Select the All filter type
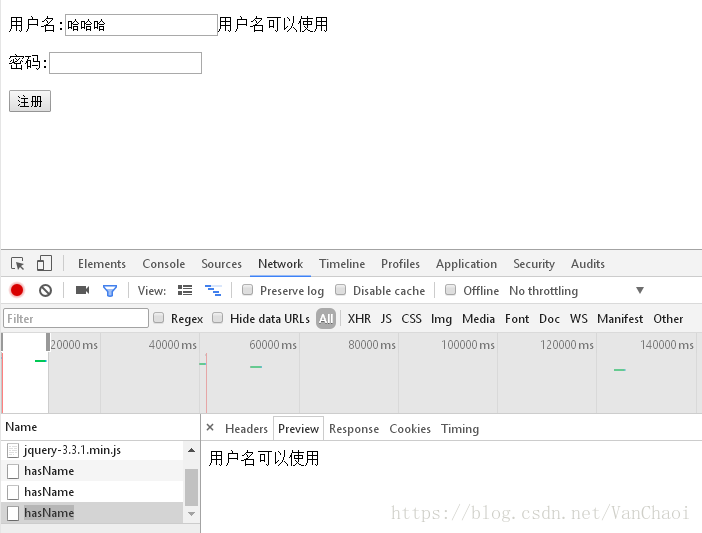Viewport: 702px width, 533px height. [326, 319]
